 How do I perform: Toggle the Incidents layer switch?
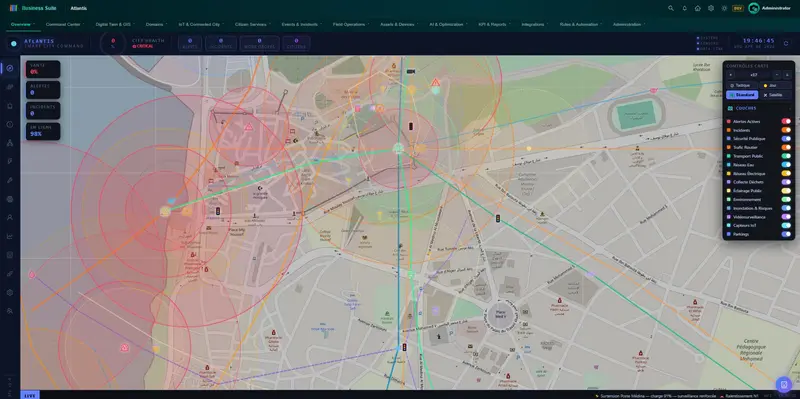pos(786,130)
